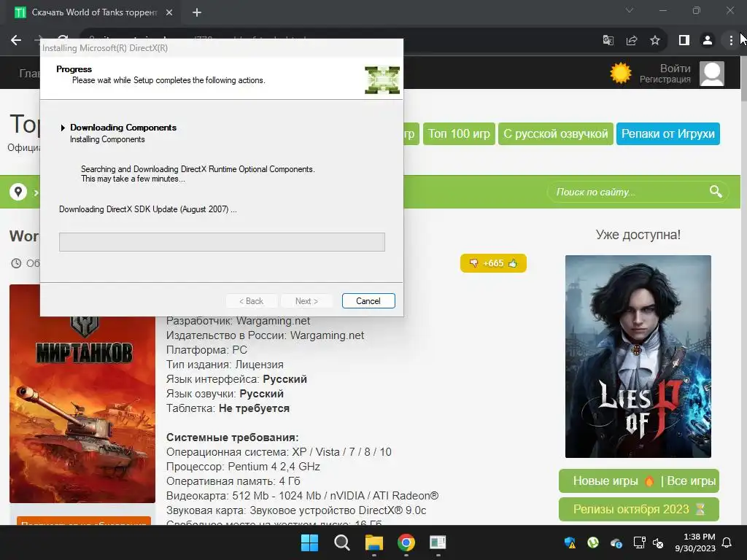Screen dimensions: 747x560
Task: Click the user avatar icon on site
Action: coord(712,74)
